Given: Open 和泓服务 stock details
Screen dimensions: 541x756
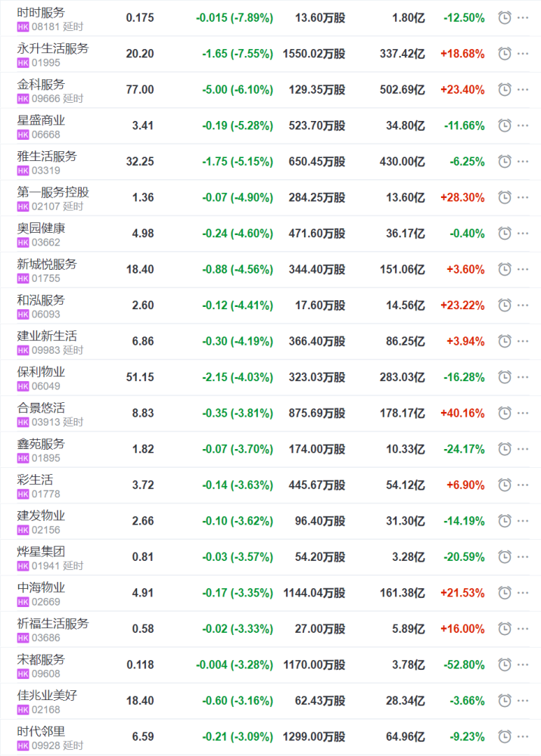Looking at the screenshot, I should 41,300.
